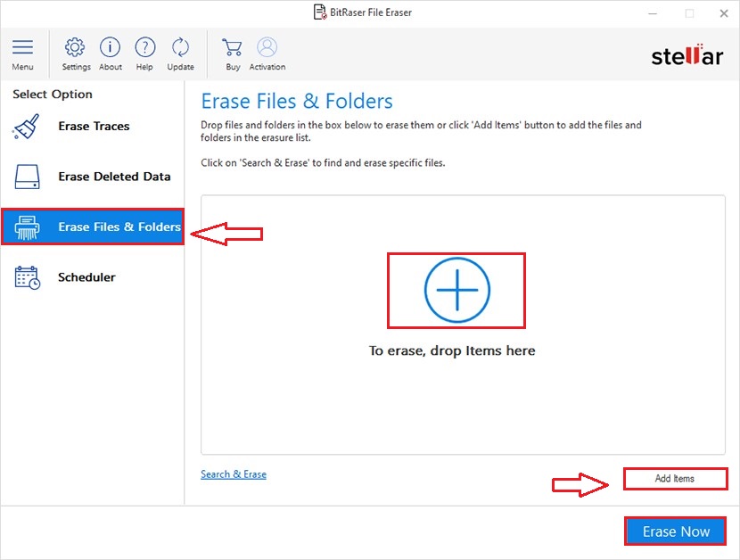Click the Stellar logo
740x560 pixels.
tap(687, 55)
